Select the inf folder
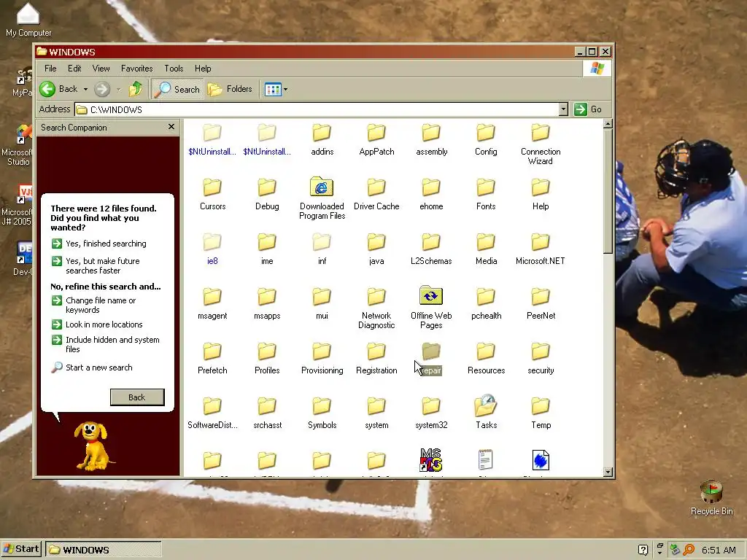The height and width of the screenshot is (560, 747). point(322,249)
